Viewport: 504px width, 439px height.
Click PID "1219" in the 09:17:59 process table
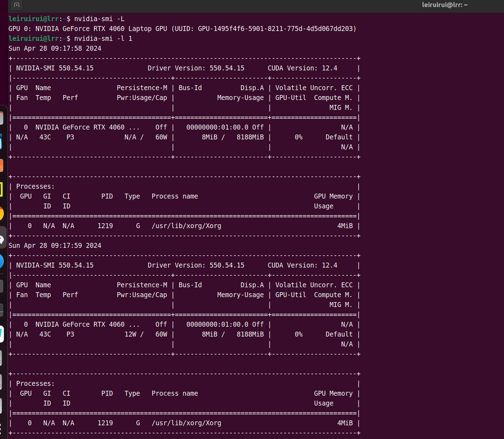tap(105, 423)
